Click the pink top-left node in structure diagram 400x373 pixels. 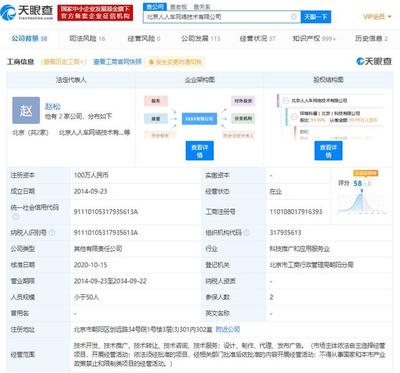pos(156,101)
